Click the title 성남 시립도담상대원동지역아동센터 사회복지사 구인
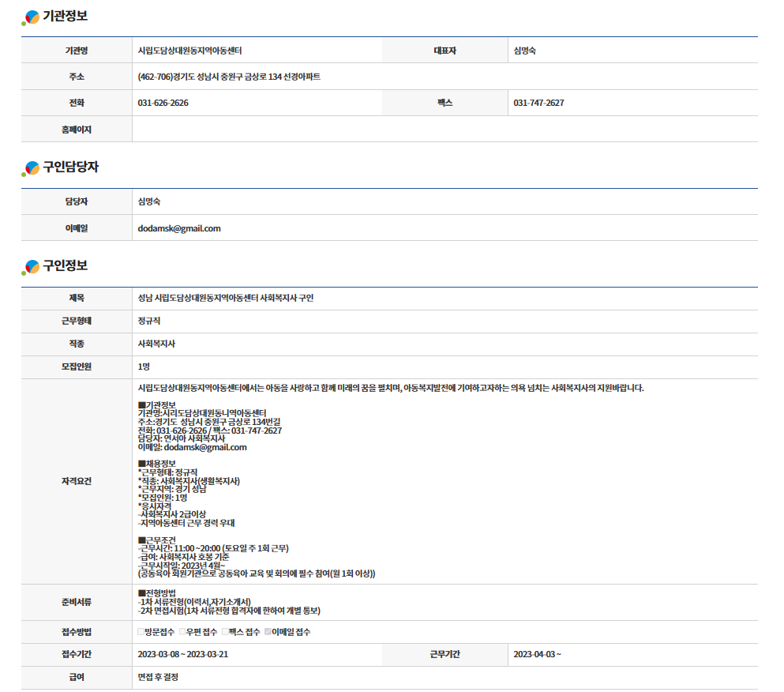Screen dimensions: 784x692 click(226, 298)
